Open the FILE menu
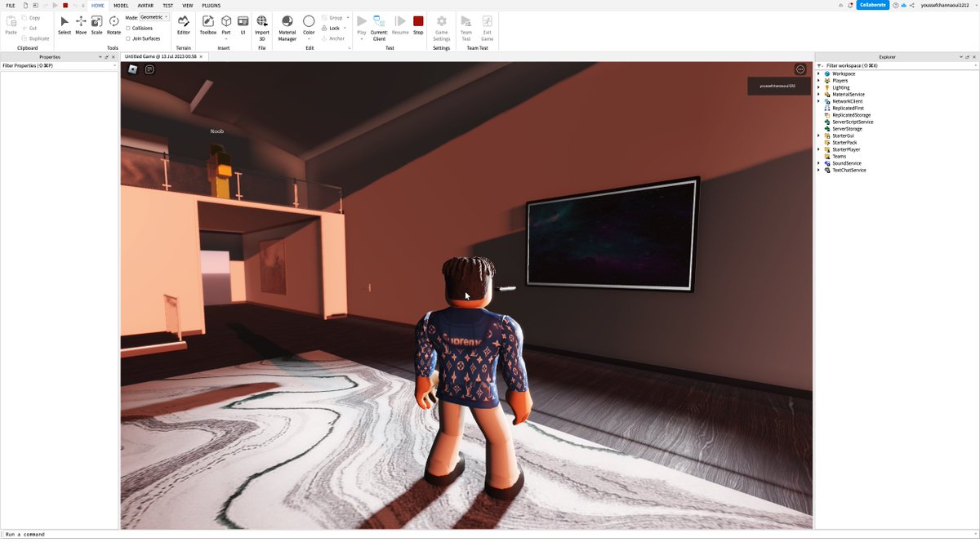This screenshot has height=551, width=980. pyautogui.click(x=11, y=5)
